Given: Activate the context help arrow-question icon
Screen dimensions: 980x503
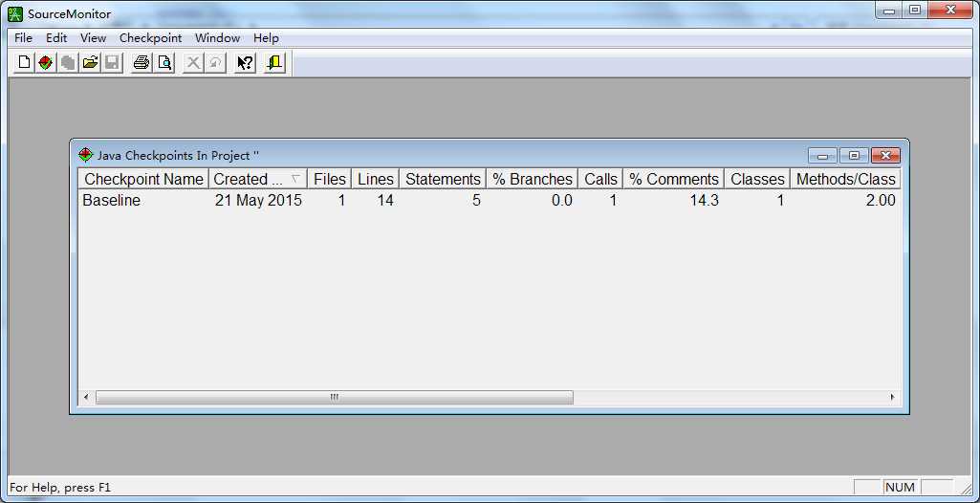Looking at the screenshot, I should click(x=246, y=62).
